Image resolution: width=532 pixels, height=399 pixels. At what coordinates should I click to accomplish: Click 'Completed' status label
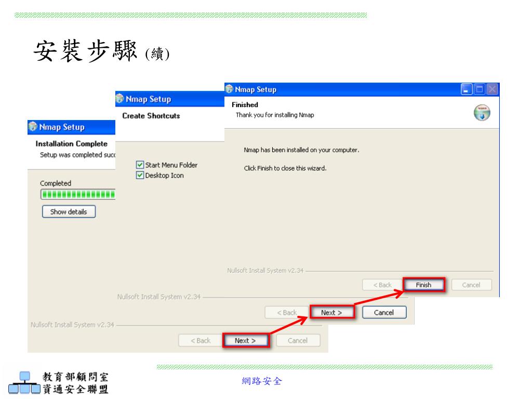click(56, 183)
